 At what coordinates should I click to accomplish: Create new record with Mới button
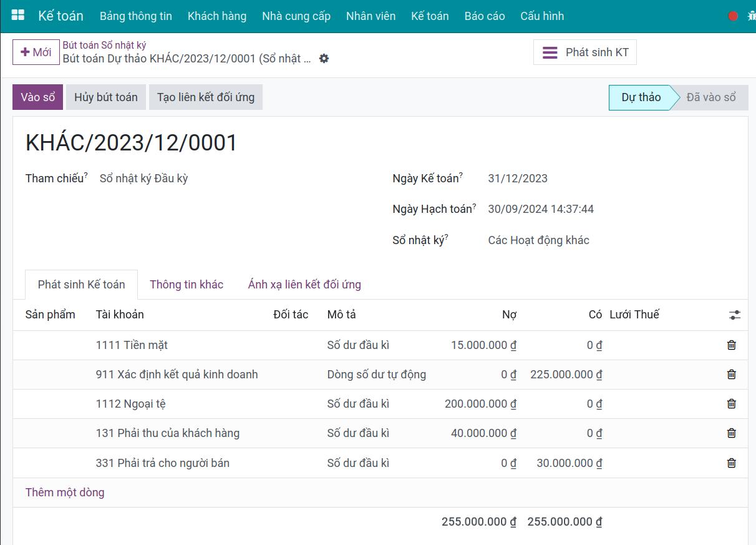36,52
